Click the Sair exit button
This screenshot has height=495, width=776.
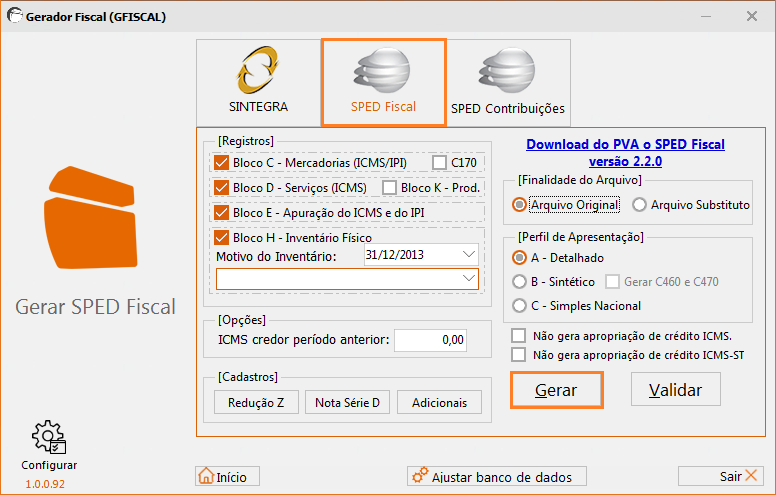[x=721, y=476]
